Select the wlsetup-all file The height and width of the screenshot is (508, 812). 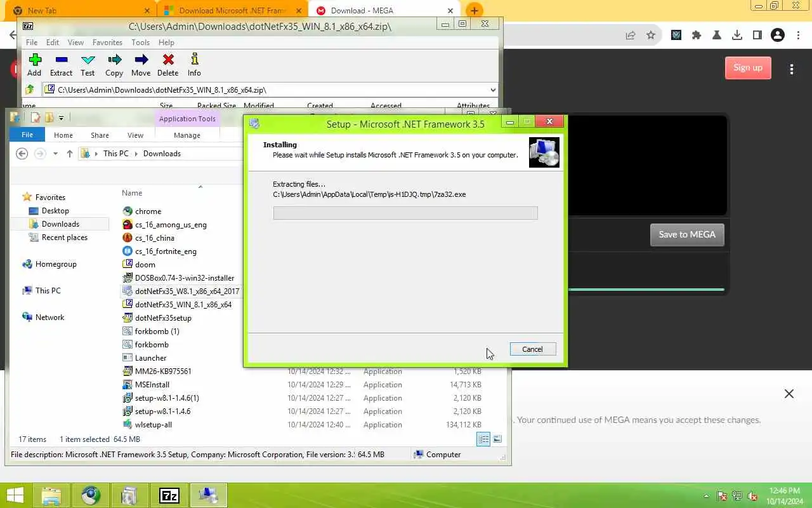click(154, 425)
